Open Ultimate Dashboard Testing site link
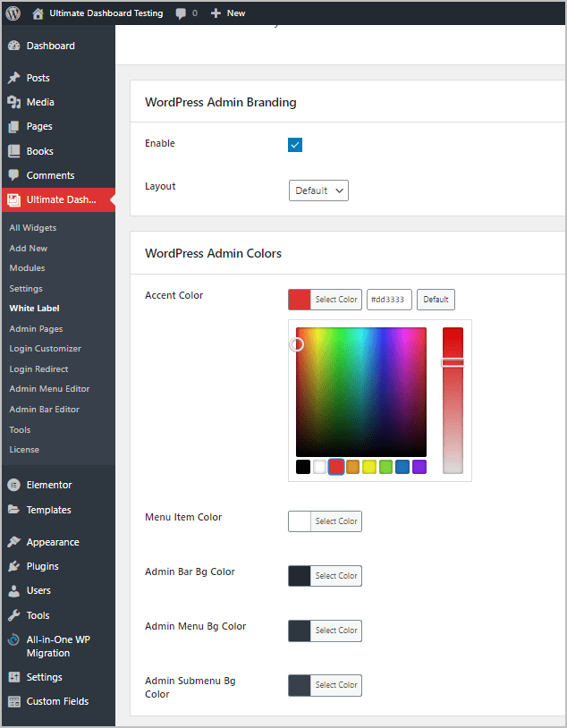 [x=106, y=13]
